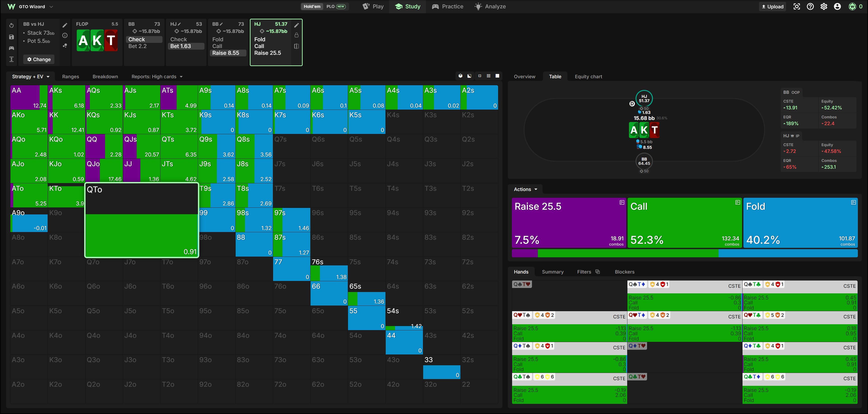Click the copy icon next to Filters tab
Image resolution: width=868 pixels, height=414 pixels.
pos(598,272)
